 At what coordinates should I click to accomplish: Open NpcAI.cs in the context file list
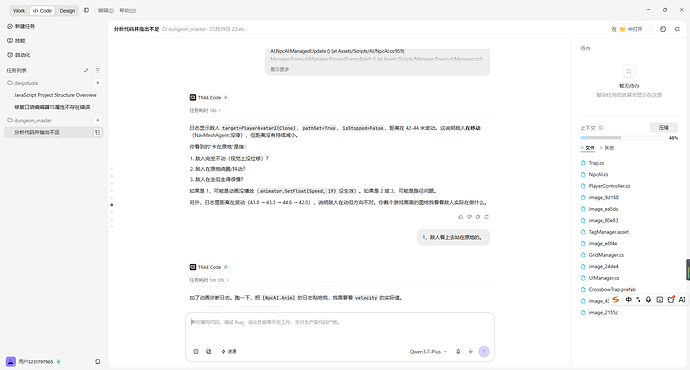pyautogui.click(x=598, y=174)
